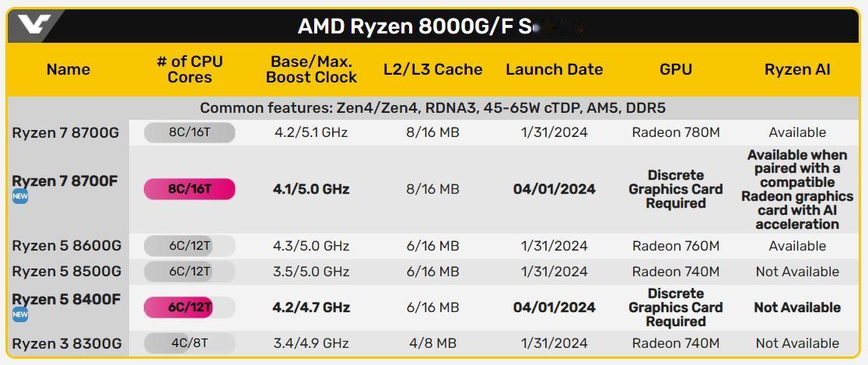Image resolution: width=868 pixels, height=365 pixels.
Task: Click the pink 6C/12T pill for Ryzen 5 8400F
Action: point(189,307)
